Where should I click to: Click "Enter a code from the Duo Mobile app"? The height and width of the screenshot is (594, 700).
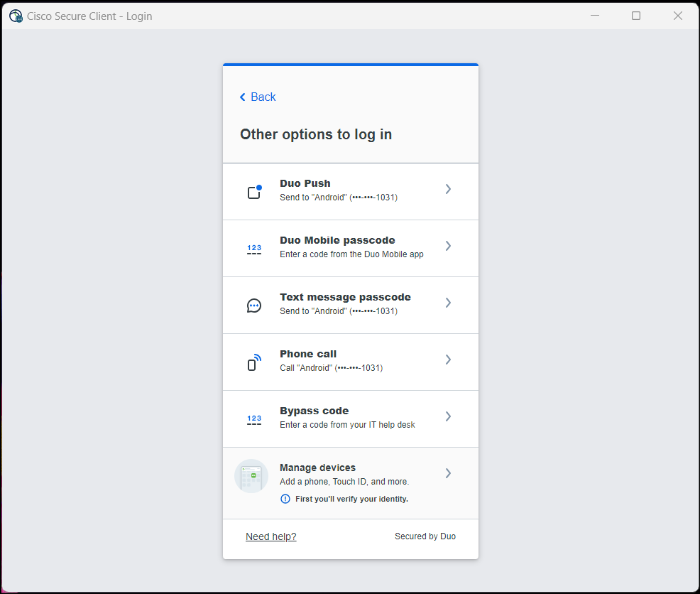click(x=351, y=254)
